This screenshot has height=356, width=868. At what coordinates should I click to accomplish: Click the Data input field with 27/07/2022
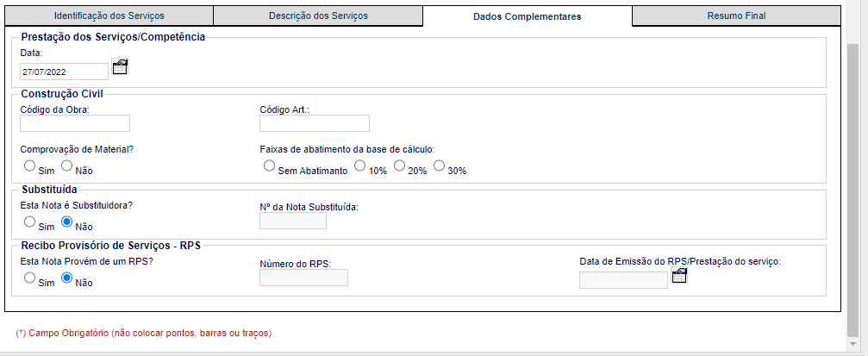64,72
